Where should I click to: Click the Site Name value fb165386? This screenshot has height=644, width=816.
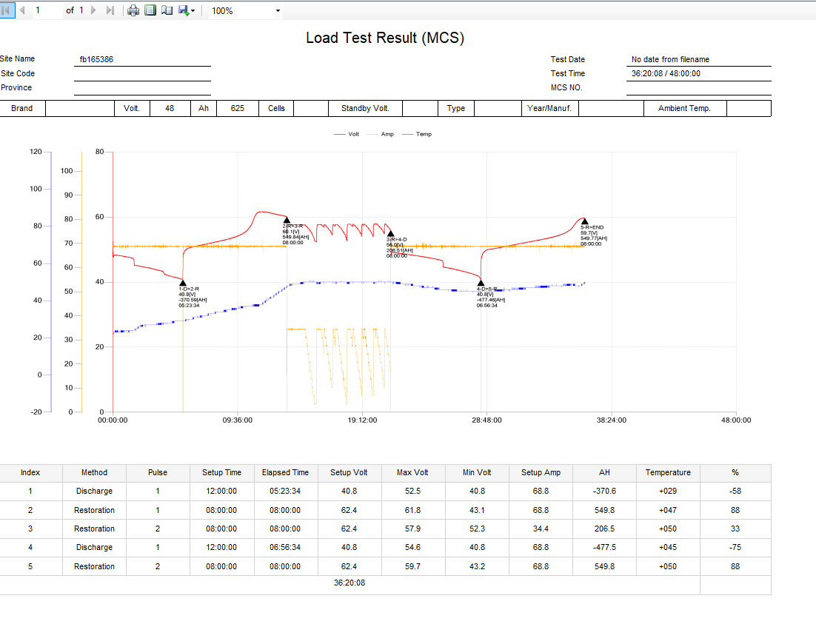tap(96, 59)
